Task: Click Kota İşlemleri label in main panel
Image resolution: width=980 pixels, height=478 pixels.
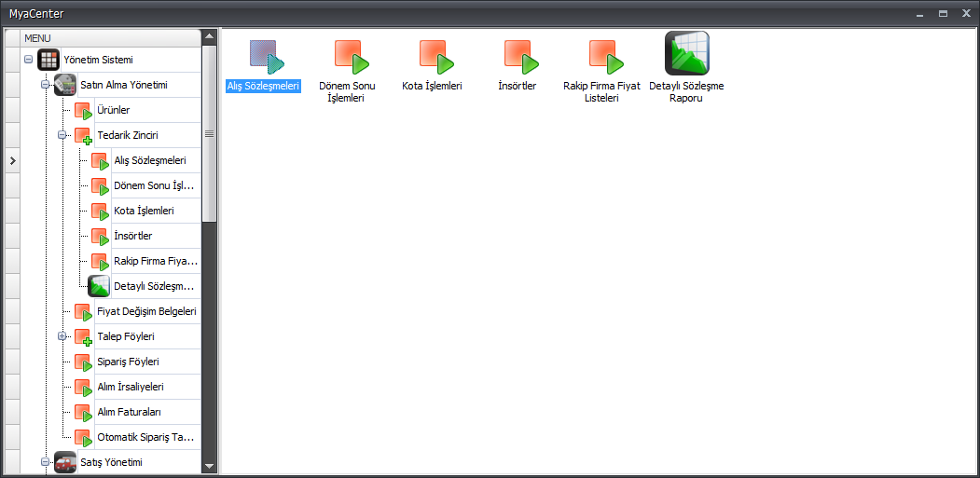Action: click(x=432, y=86)
